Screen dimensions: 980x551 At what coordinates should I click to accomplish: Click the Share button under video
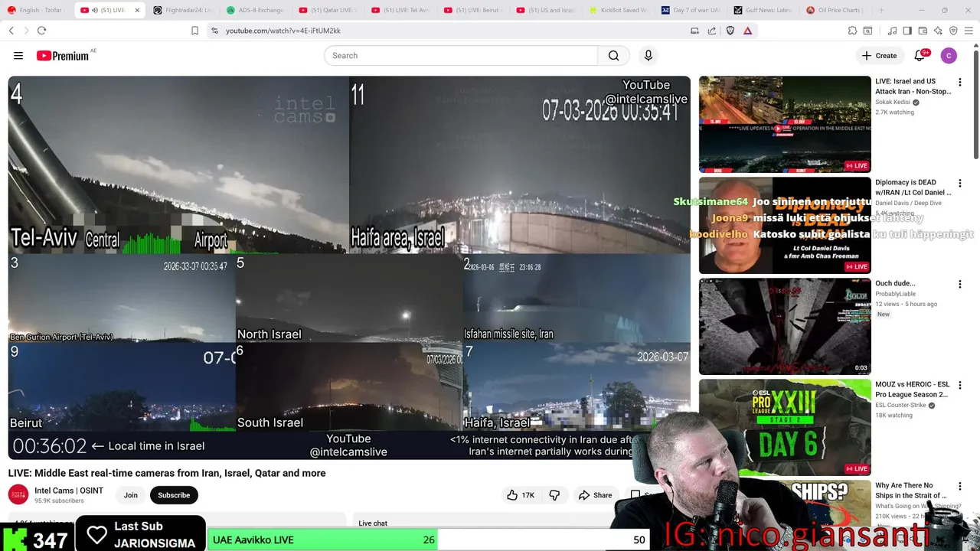tap(595, 495)
